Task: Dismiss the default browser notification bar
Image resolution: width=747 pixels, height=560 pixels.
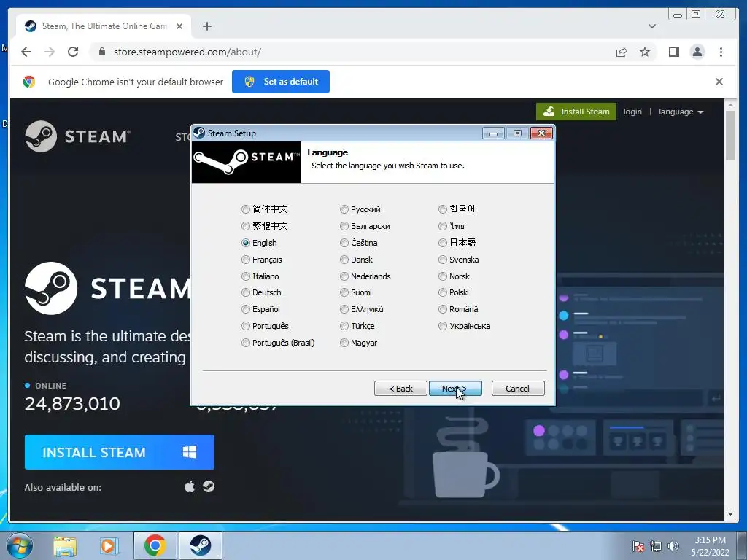Action: point(719,82)
